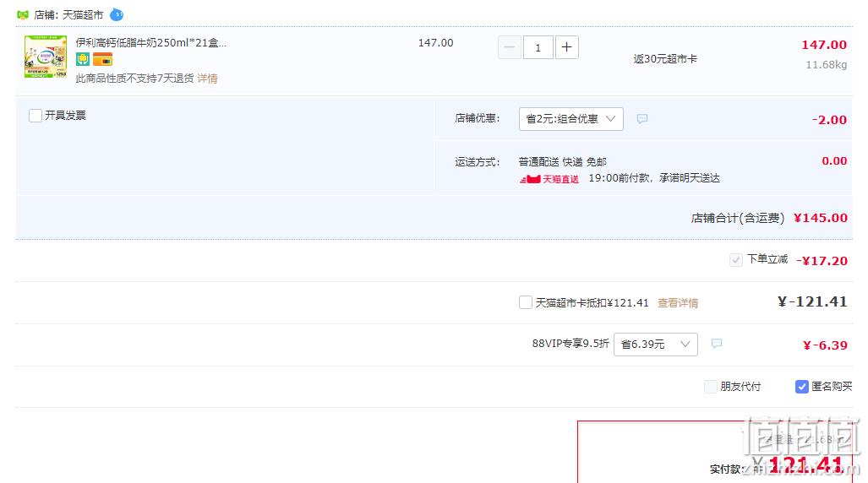Click the green badge icon under product title
868x483 pixels.
(83, 59)
